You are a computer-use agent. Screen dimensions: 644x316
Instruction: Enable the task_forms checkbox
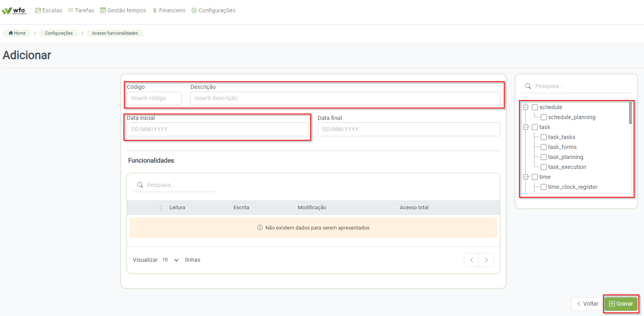point(543,147)
